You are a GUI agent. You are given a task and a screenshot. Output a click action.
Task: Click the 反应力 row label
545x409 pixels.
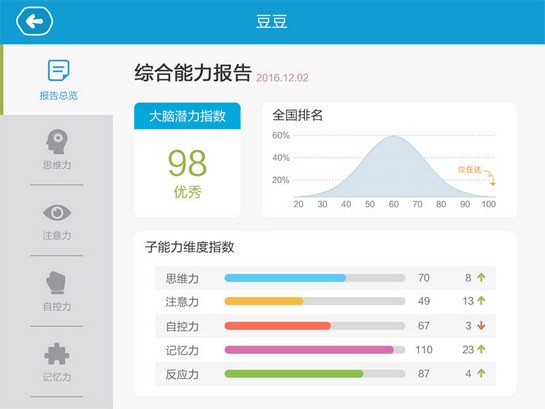pos(182,375)
